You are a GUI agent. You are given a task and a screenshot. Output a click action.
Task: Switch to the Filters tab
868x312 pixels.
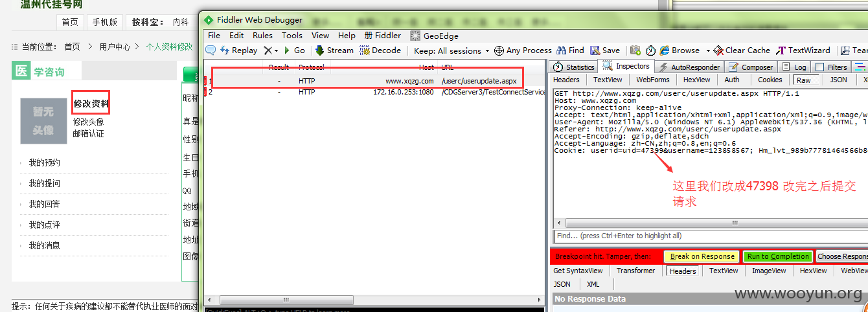tap(830, 67)
